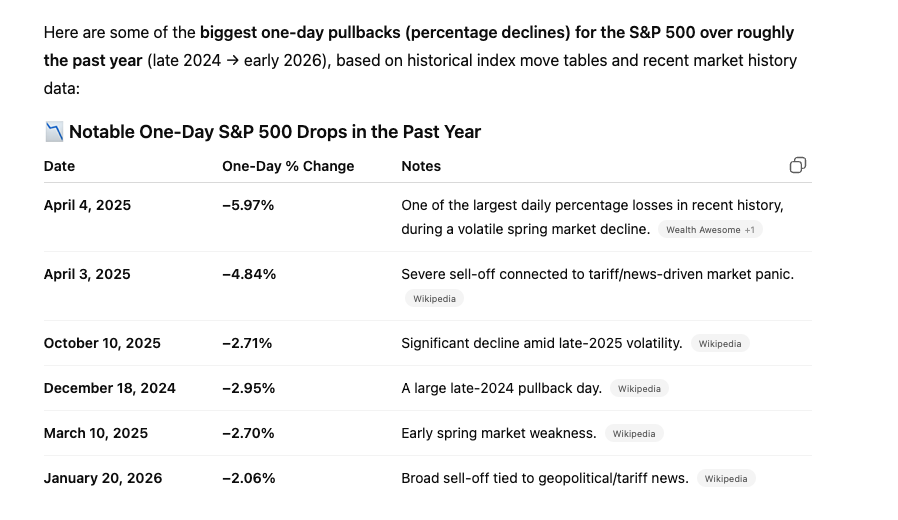Open the Wikipedia citation beside early spring weakness
The width and height of the screenshot is (898, 520).
[634, 433]
